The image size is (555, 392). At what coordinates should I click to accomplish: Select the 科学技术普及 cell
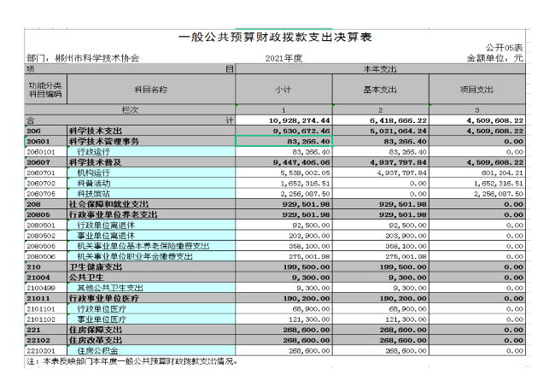[x=151, y=162]
